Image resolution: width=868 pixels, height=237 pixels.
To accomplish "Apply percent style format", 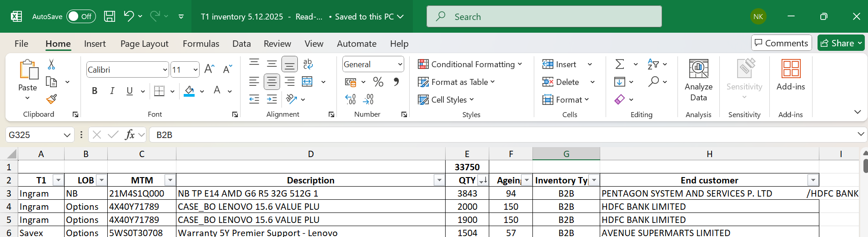I will (378, 82).
